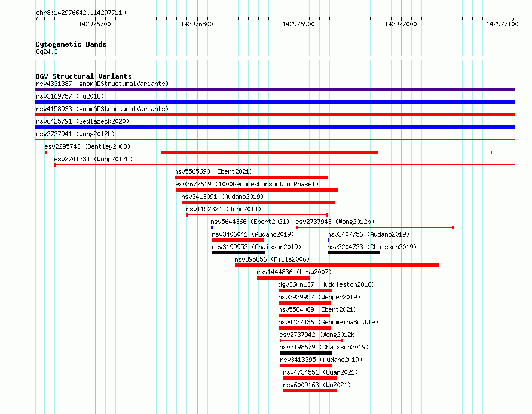
Task: Click the thin red line under esv2737943
Action: tap(375, 228)
